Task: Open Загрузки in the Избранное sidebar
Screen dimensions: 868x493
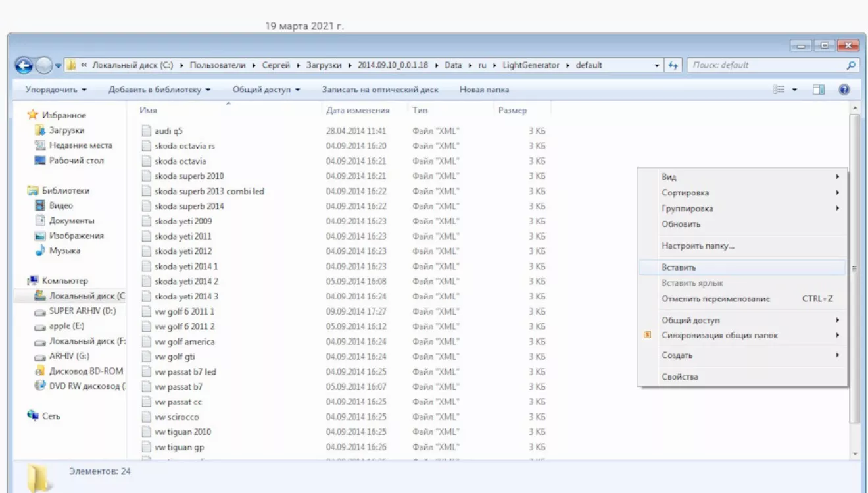Action: 66,130
